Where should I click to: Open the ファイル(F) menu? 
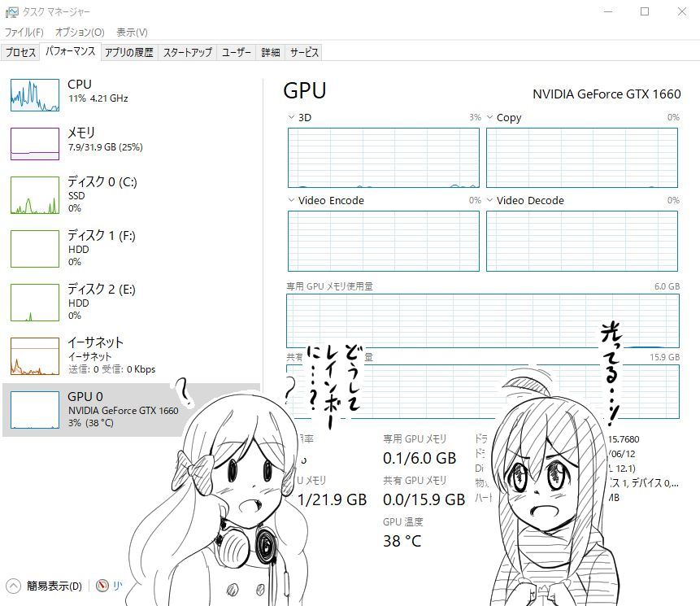click(24, 33)
